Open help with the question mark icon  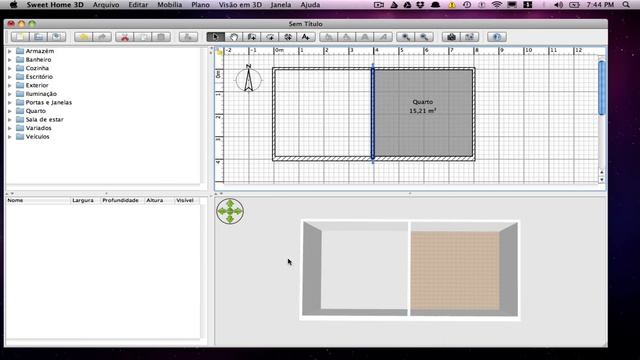click(x=497, y=37)
